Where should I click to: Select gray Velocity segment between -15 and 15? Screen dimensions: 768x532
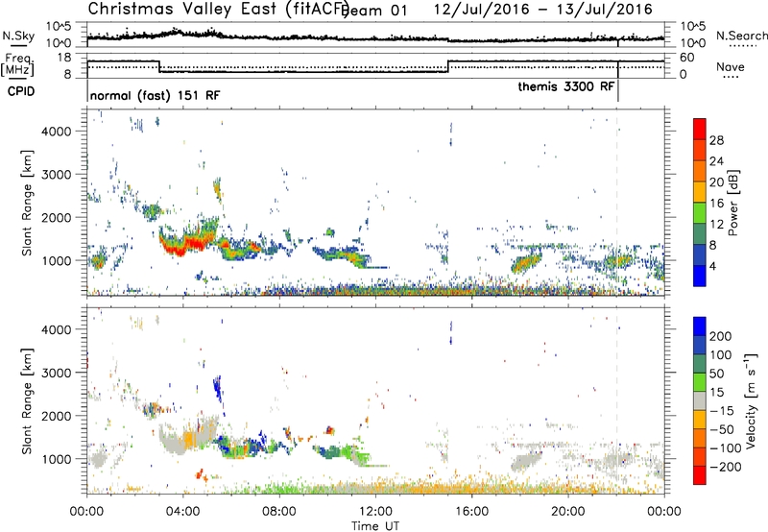tap(700, 400)
